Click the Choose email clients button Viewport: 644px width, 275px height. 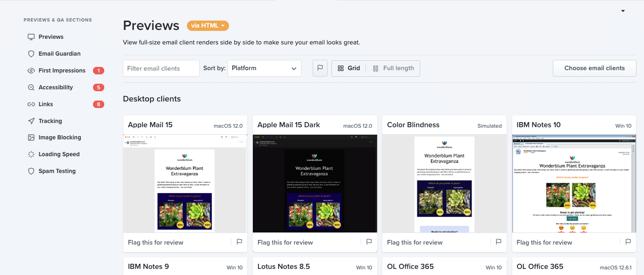(x=594, y=68)
